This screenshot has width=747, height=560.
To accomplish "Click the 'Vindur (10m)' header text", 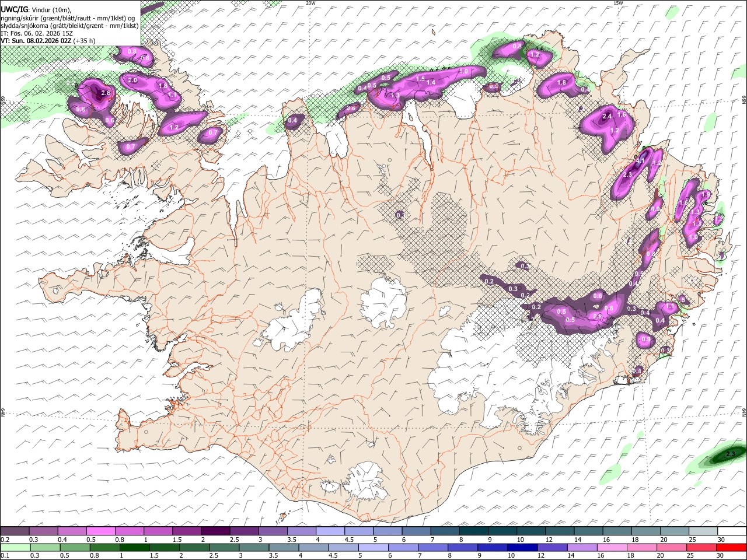I will tap(50, 10).
